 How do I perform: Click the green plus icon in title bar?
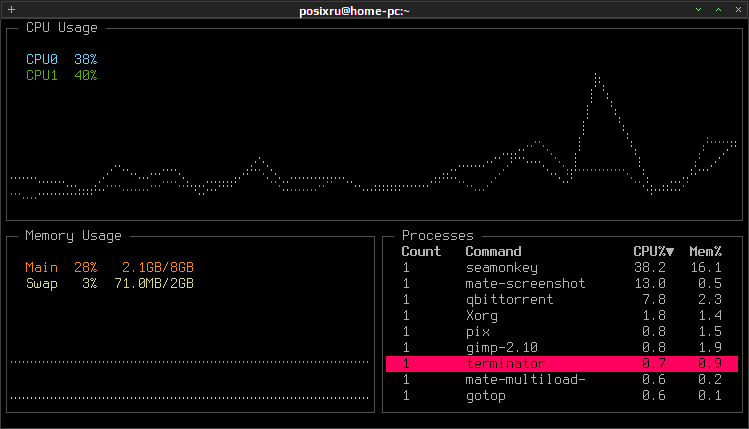(11, 10)
